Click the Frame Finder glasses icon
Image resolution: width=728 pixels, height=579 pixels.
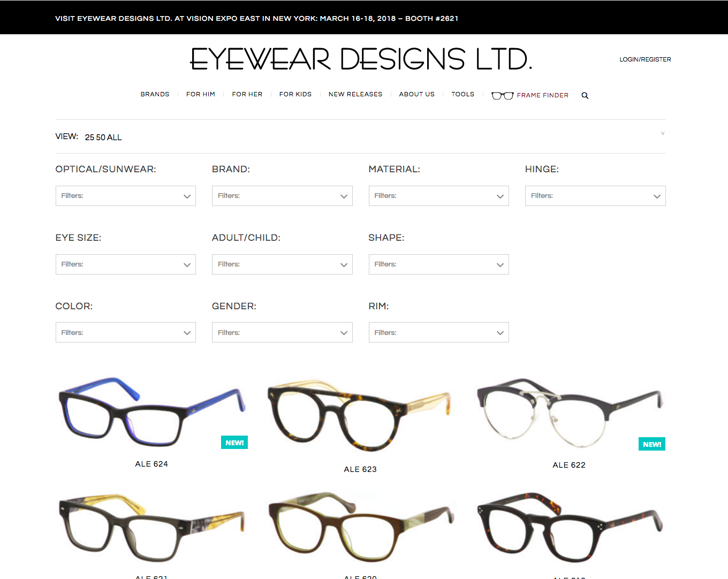pos(502,95)
